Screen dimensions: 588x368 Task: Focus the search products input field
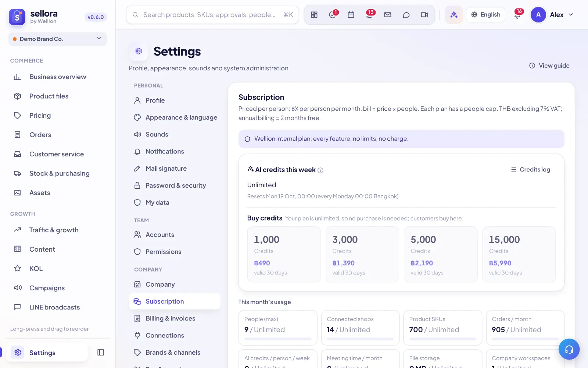point(212,15)
